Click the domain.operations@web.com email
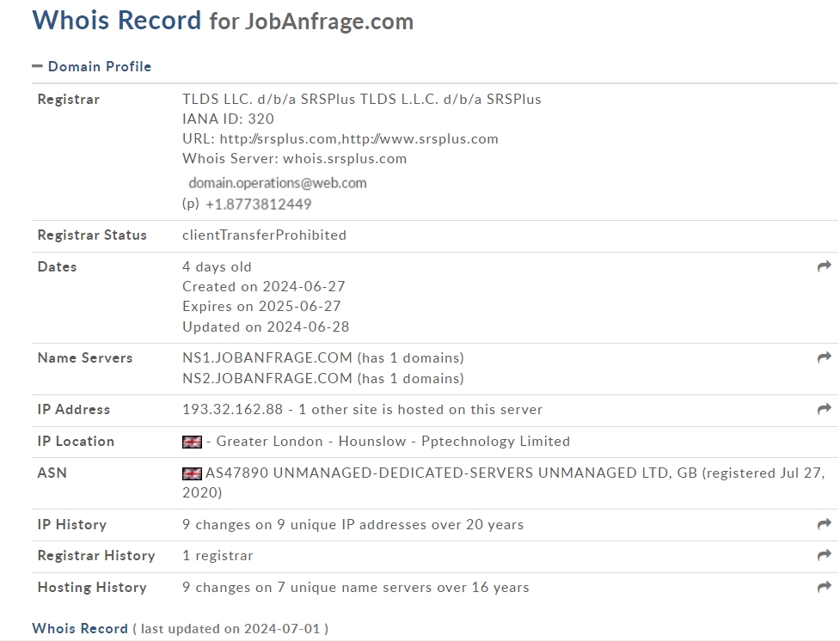Viewport: 840px width, 641px height. pos(278,183)
